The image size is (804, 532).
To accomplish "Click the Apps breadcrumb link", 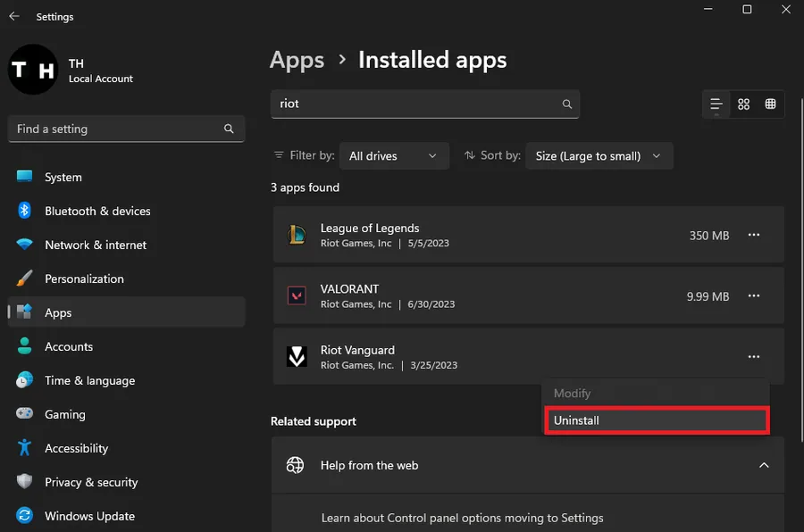I will 297,61.
